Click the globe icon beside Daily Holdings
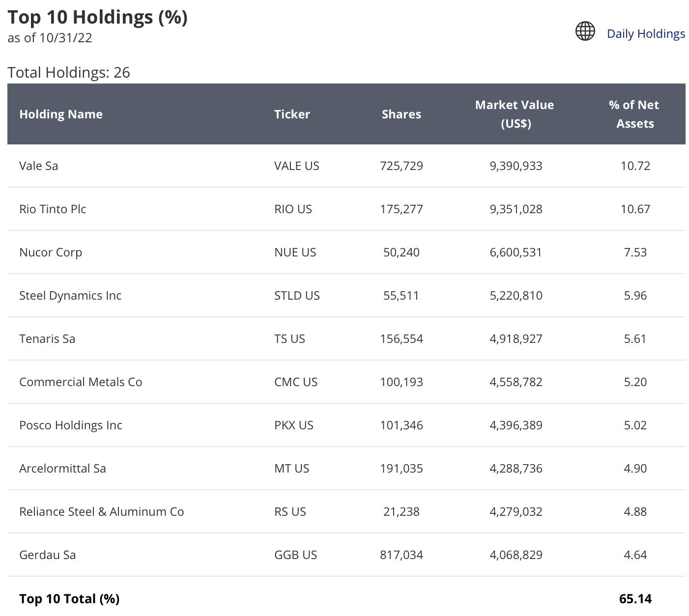Viewport: 689px width, 616px height. [x=585, y=31]
